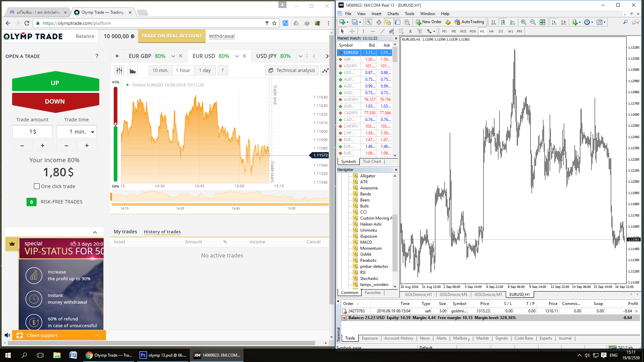Select the vertical line drawing tool
The image size is (644, 362).
click(363, 31)
